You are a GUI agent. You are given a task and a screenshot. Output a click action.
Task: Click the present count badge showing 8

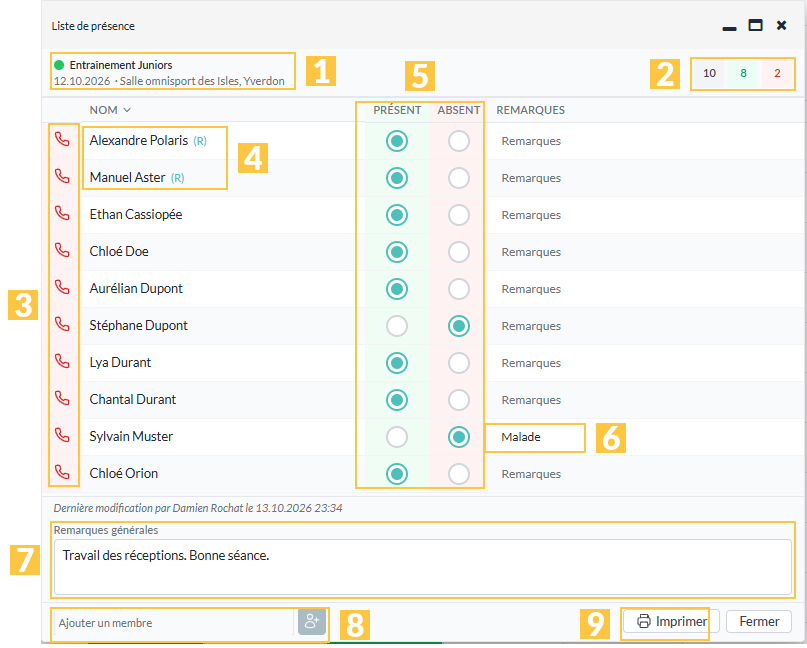(x=743, y=74)
